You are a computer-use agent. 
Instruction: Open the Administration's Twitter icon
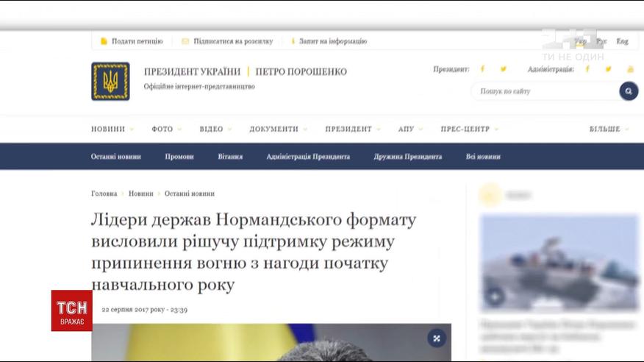pyautogui.click(x=608, y=69)
